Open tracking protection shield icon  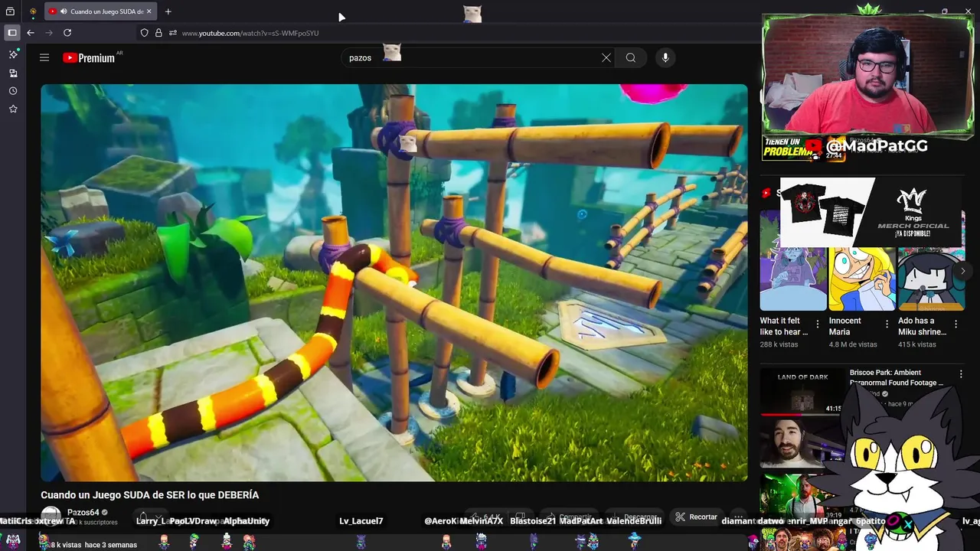click(x=144, y=33)
